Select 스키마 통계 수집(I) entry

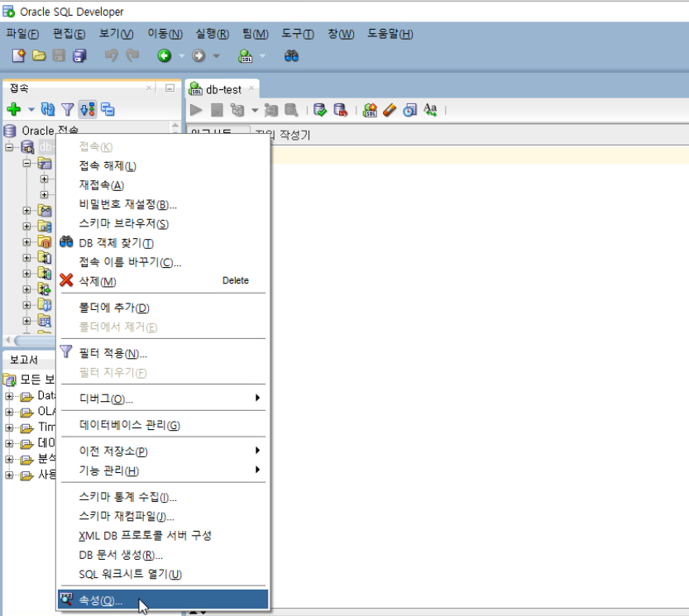click(x=163, y=497)
